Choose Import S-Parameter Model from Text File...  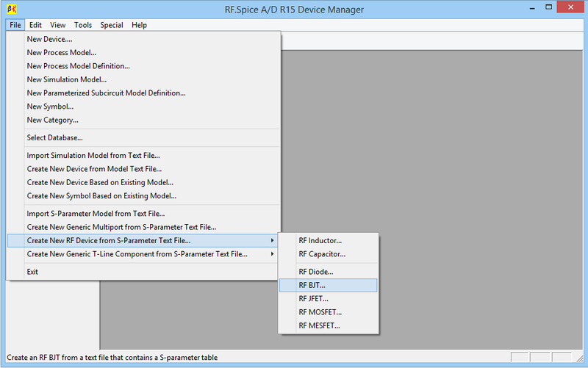[143, 213]
